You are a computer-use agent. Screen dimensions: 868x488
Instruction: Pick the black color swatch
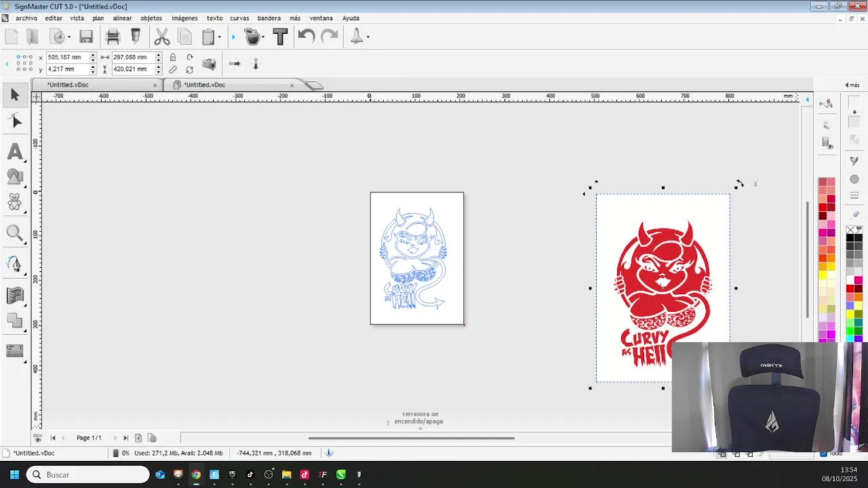850,238
